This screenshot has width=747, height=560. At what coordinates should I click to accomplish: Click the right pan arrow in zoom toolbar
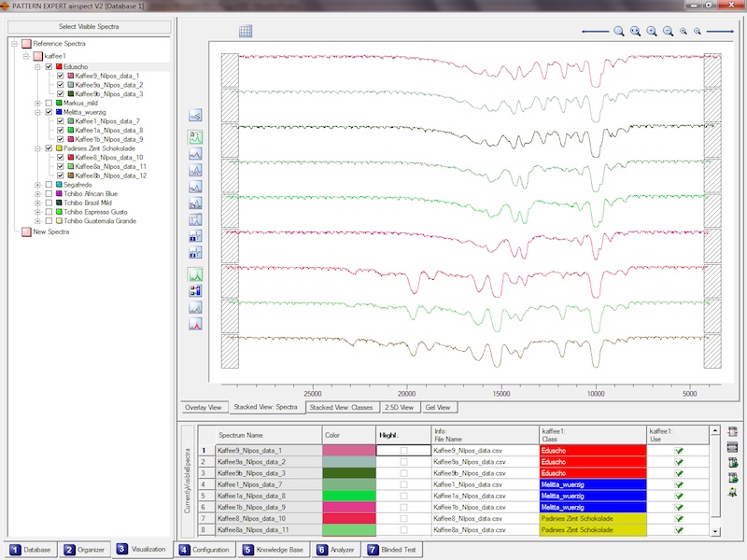pyautogui.click(x=720, y=32)
